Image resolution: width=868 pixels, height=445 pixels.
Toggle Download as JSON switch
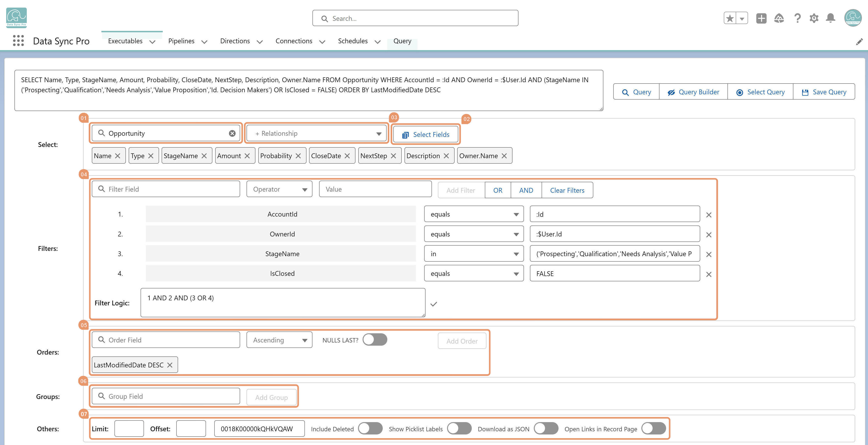[546, 429]
